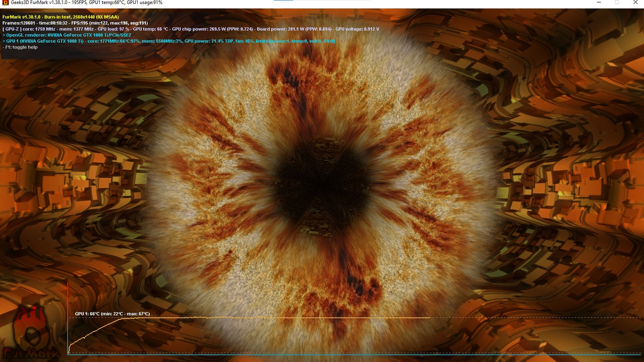Click the OpenGL renderer info line
644x362 pixels.
point(67,35)
